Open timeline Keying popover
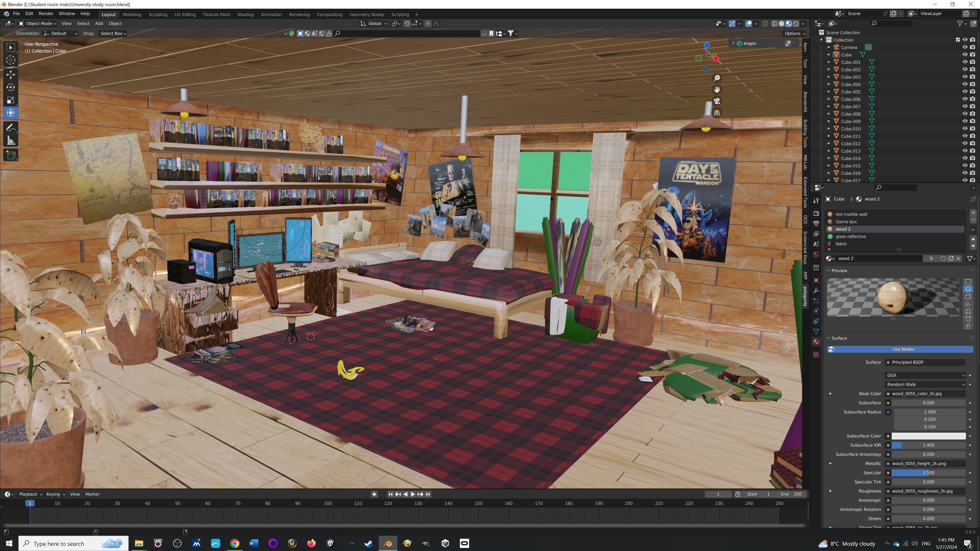 coord(56,494)
